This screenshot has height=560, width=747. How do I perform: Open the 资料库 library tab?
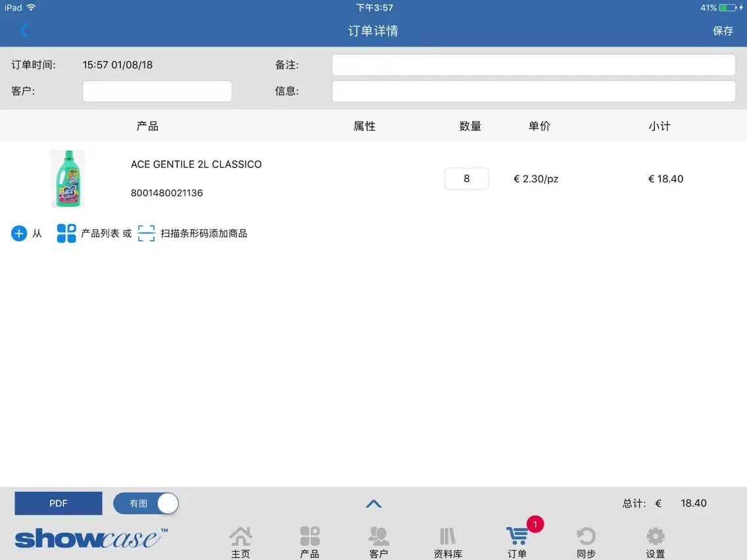tap(448, 542)
